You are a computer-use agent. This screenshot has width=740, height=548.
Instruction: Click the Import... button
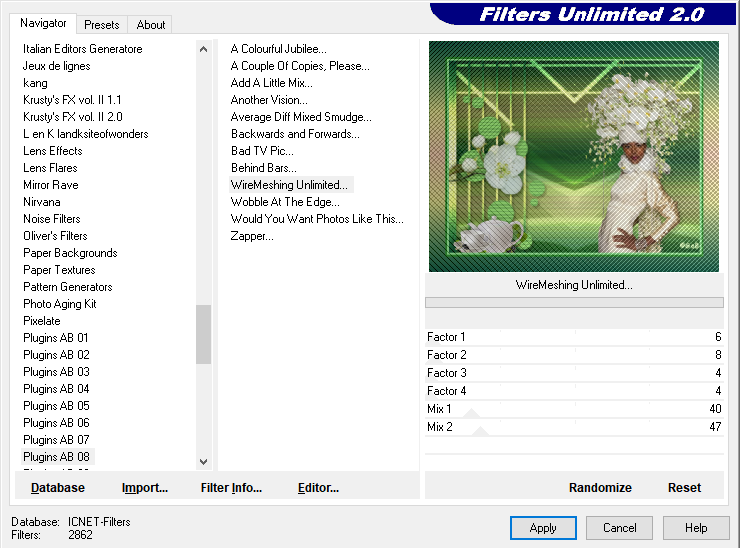point(145,488)
